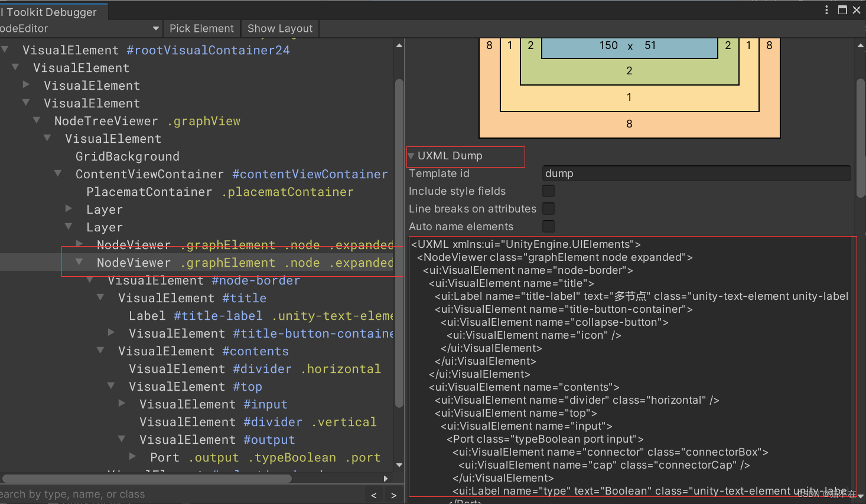Collapse the selected NodeViewer node
866x504 pixels.
coord(80,262)
